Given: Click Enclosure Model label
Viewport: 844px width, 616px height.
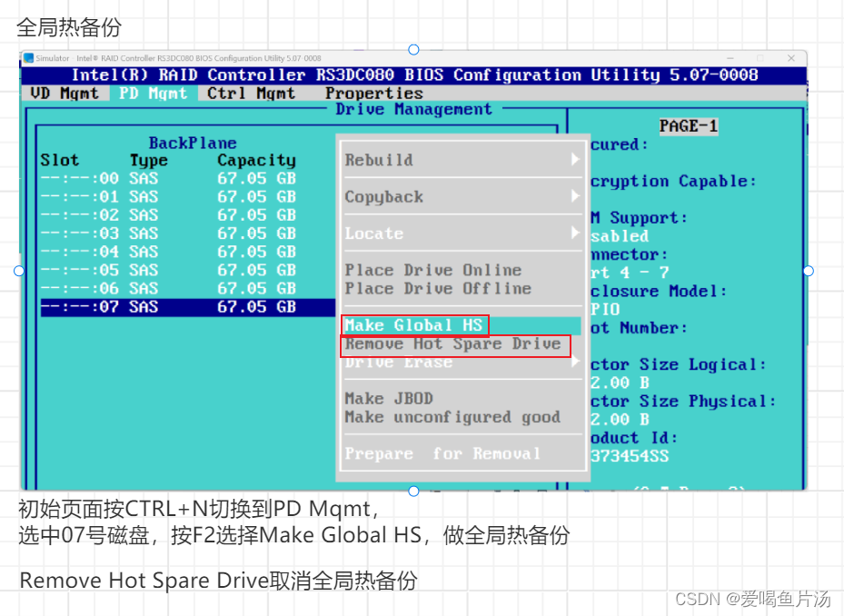Looking at the screenshot, I should [659, 292].
